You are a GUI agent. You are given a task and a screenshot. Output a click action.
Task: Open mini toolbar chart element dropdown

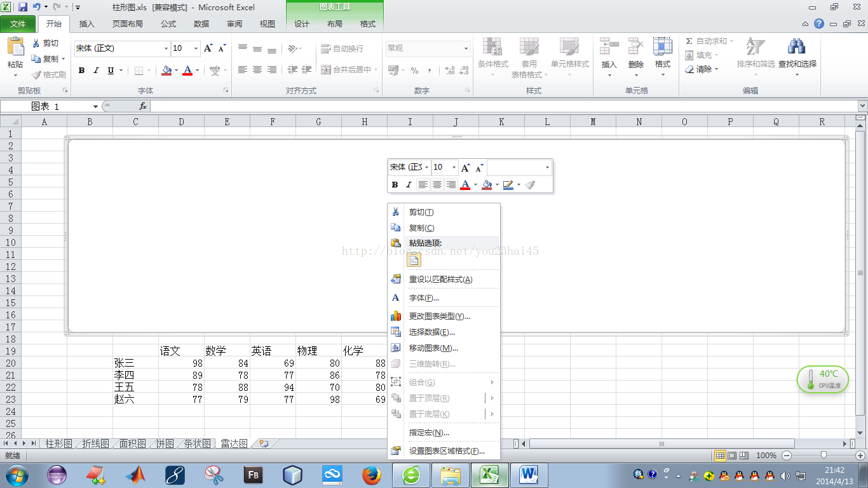(x=547, y=168)
